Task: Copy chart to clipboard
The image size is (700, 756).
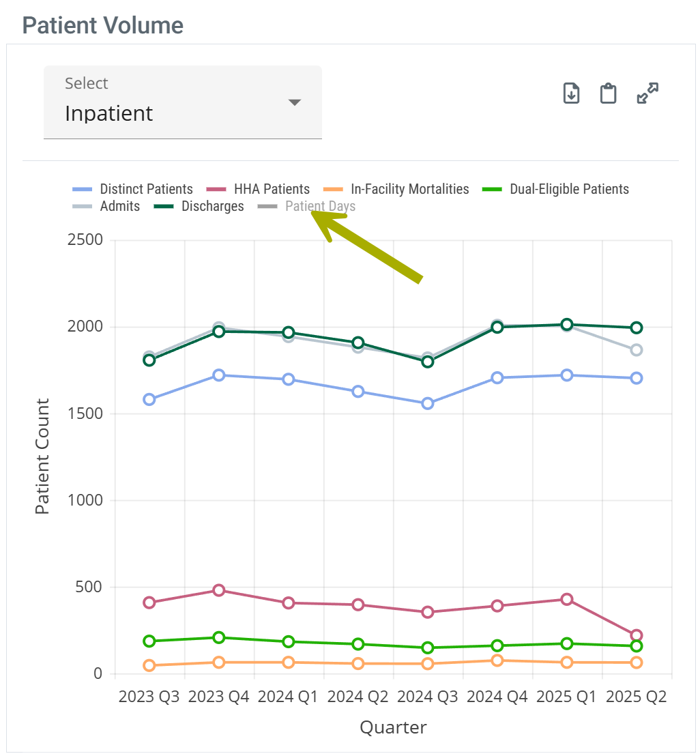Action: [608, 93]
